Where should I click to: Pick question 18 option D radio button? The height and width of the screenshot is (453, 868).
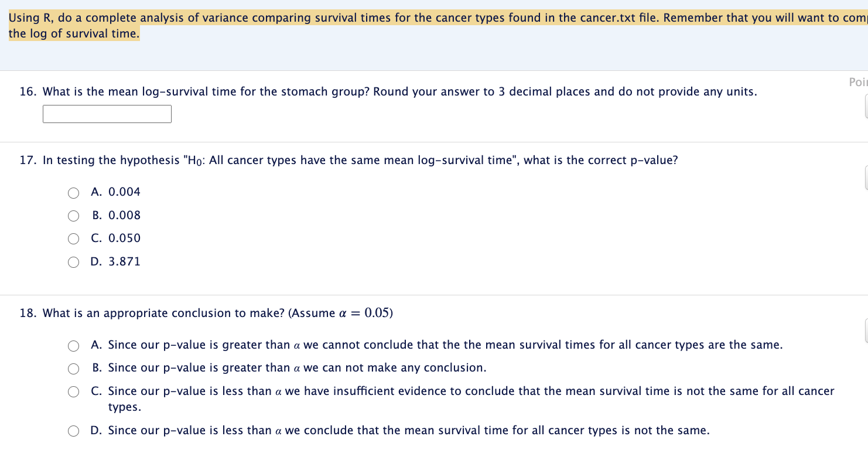tap(73, 431)
